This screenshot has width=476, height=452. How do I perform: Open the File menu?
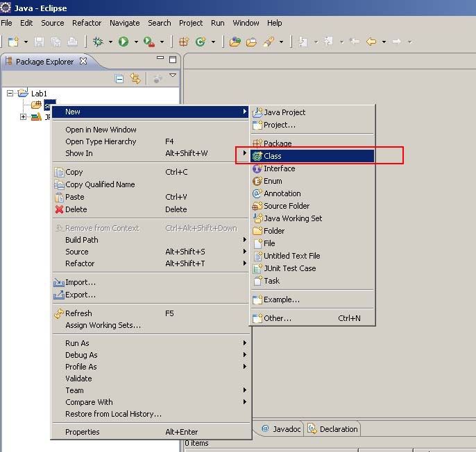coord(6,23)
